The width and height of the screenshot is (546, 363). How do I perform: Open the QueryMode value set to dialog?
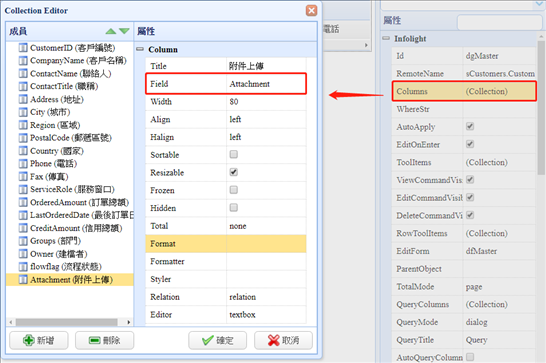(x=499, y=322)
